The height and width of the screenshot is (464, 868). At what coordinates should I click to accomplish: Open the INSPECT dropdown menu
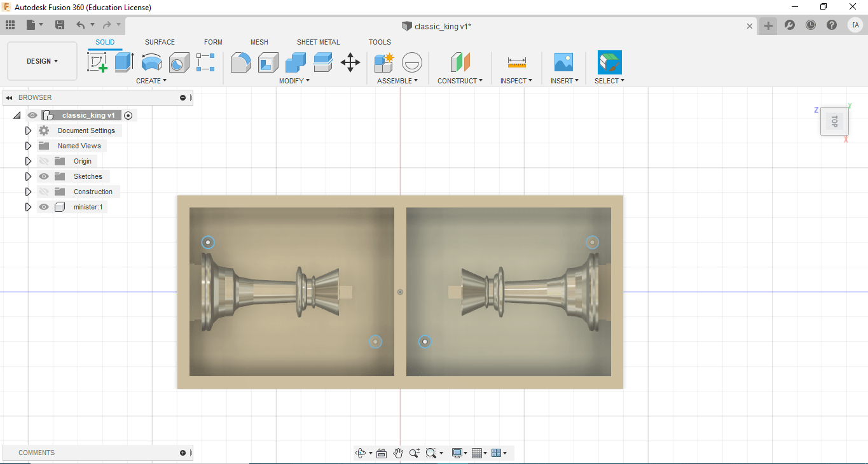coord(516,81)
